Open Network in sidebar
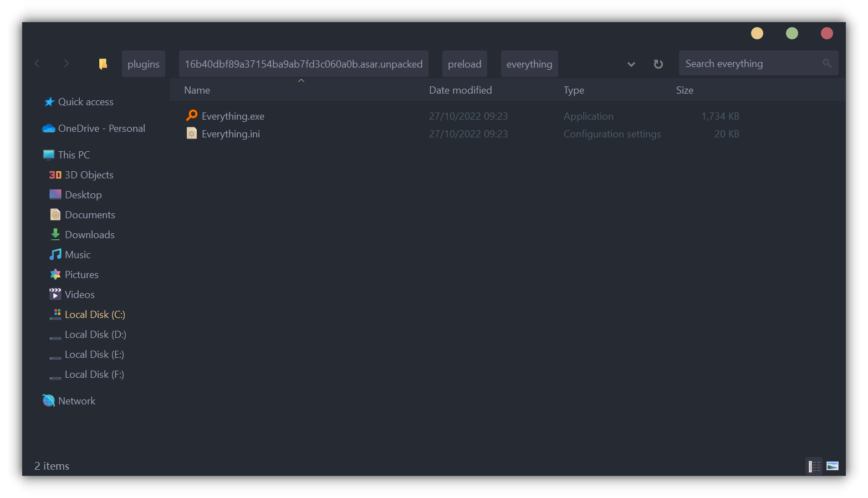868x498 pixels. [76, 401]
